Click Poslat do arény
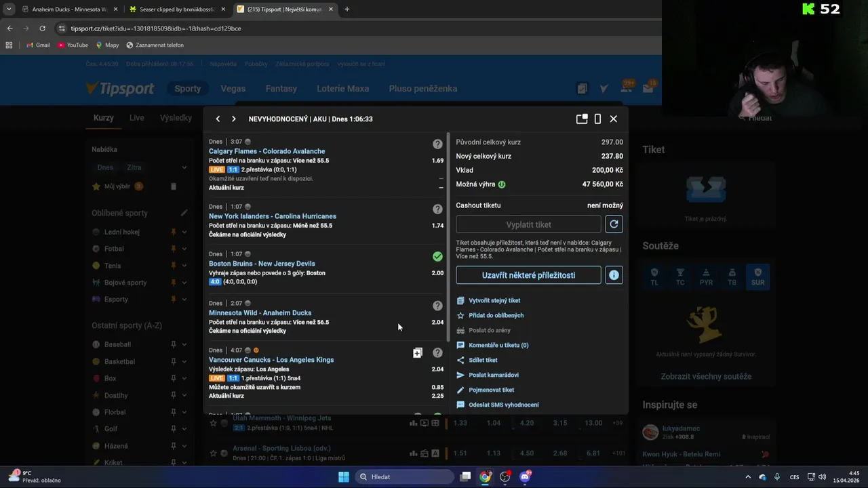This screenshot has width=868, height=488. click(490, 330)
